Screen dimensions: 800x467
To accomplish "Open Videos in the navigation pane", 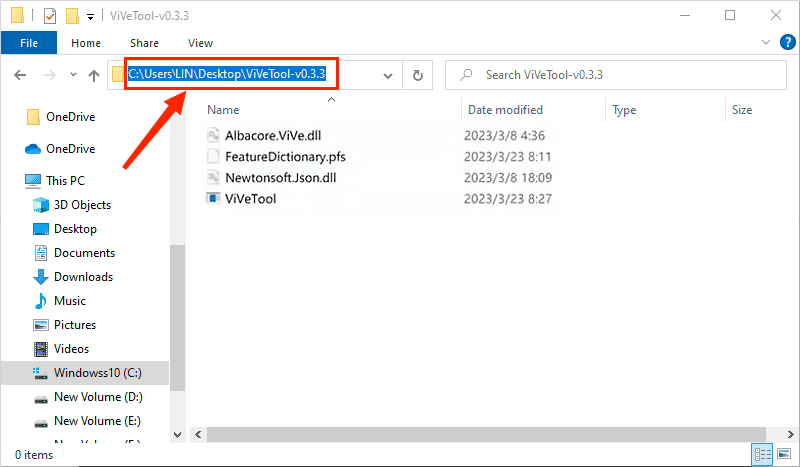I will [71, 349].
